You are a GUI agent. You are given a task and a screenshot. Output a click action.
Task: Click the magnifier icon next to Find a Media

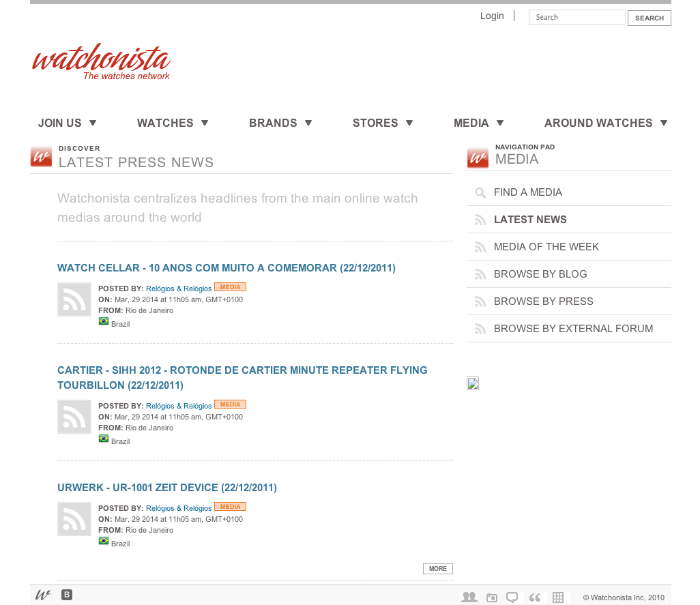[x=480, y=193]
